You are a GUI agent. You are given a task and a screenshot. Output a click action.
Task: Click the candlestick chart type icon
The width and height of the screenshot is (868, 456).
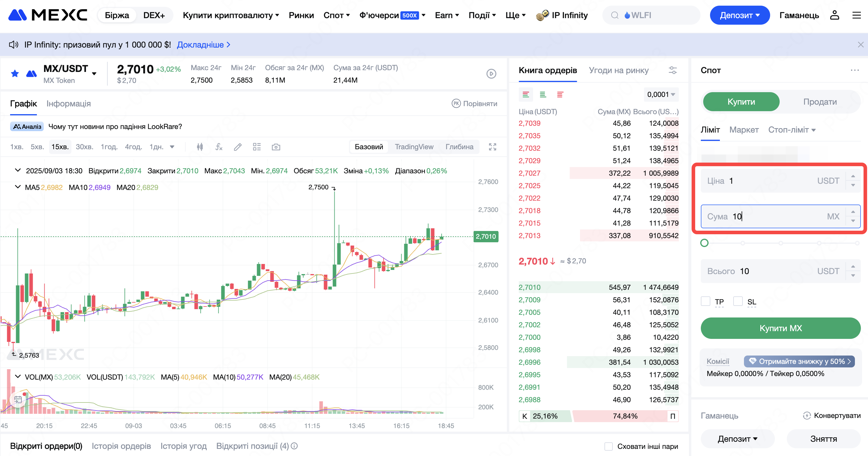[x=200, y=147]
